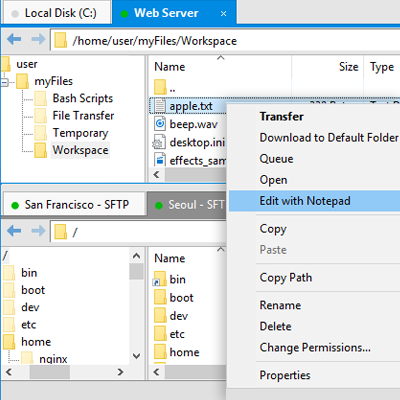Sort the upper list by Type column
400x400 pixels.
point(382,67)
